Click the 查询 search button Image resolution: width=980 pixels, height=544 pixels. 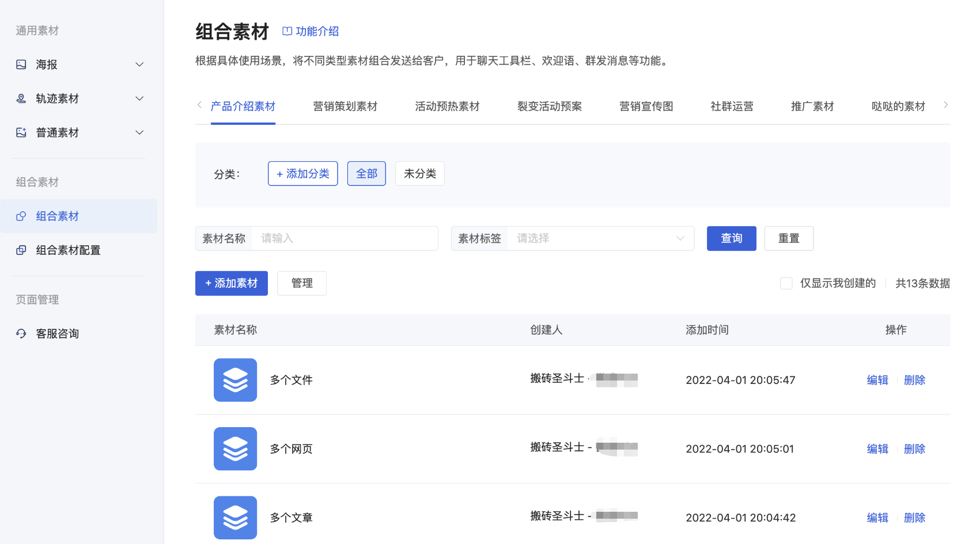coord(732,238)
